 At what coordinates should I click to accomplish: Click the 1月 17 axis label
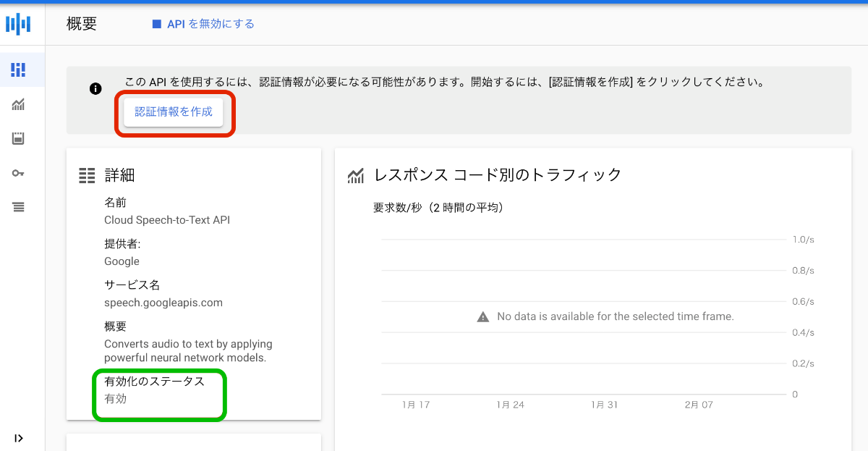(416, 405)
